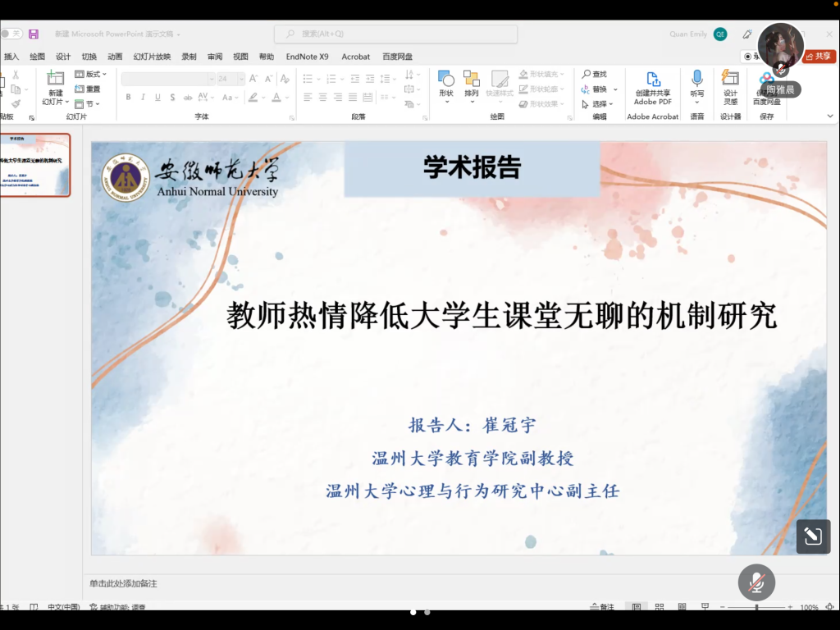Expand the Select (选择) dropdown
840x630 pixels.
coord(599,104)
